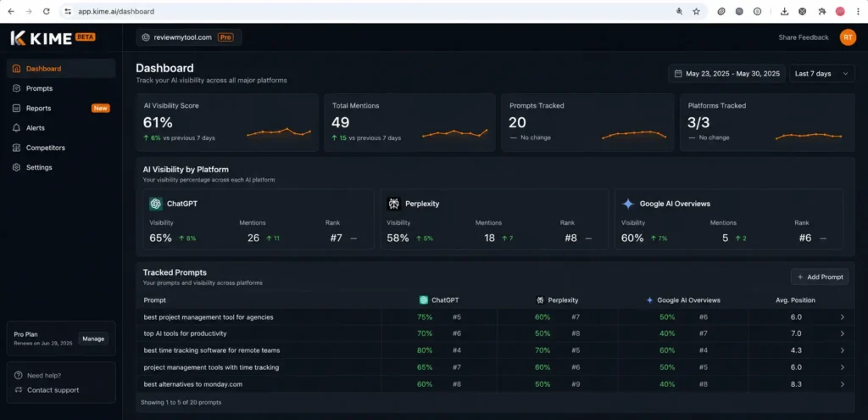868x420 pixels.
Task: Click the Dashboard home icon in sidebar
Action: [17, 69]
